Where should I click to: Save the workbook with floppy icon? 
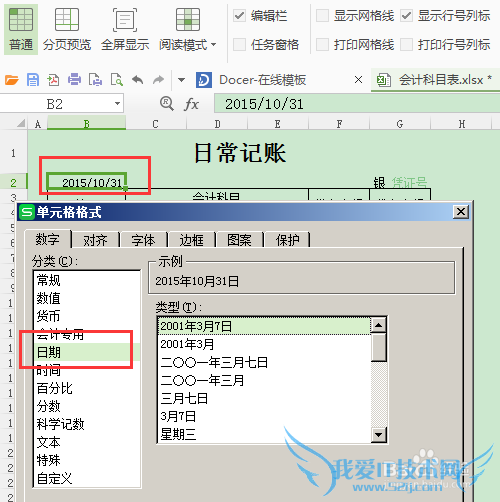pyautogui.click(x=33, y=80)
